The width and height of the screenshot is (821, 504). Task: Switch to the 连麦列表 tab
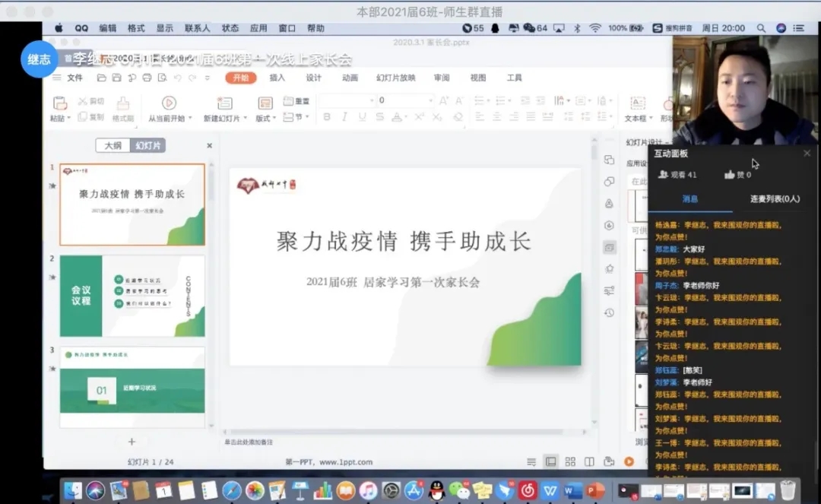tap(774, 198)
